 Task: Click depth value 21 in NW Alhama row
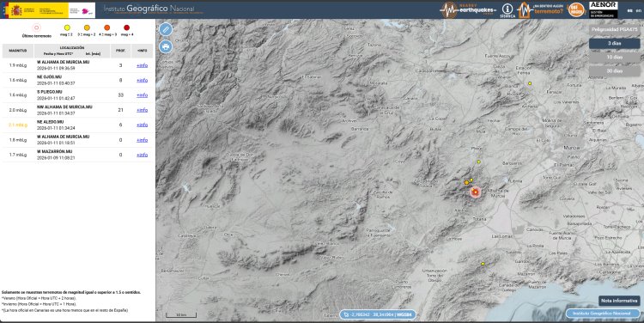point(120,110)
